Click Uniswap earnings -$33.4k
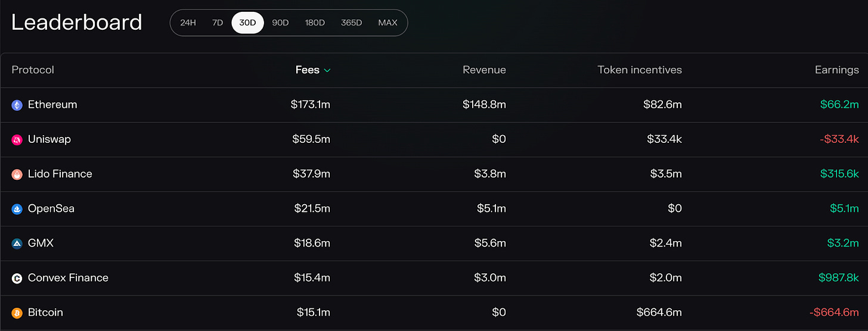Screen dimensions: 868x331 839,139
